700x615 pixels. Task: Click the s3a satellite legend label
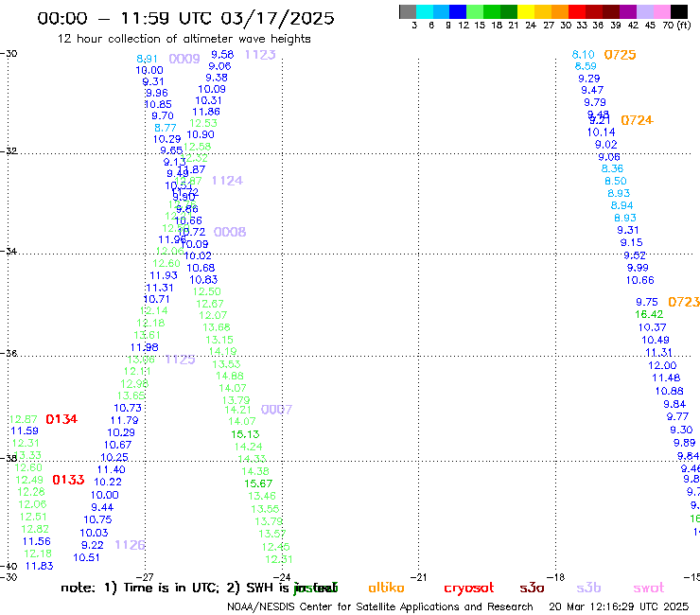(532, 588)
